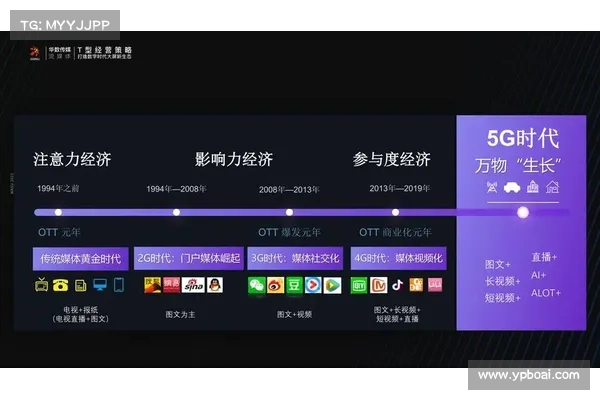Click the 2013年—2019年 date text
Viewport: 600px width, 400px height.
[400, 188]
